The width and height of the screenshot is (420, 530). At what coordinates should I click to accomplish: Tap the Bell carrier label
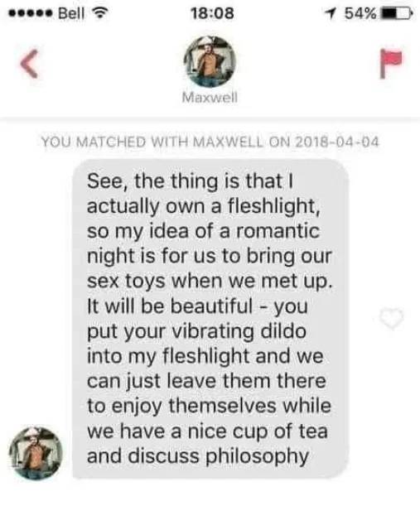pos(71,13)
